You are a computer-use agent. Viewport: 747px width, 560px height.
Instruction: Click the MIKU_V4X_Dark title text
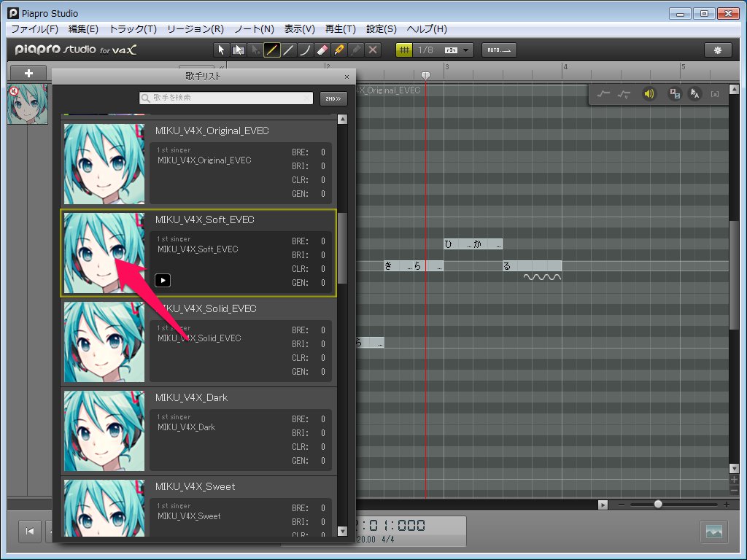(192, 397)
